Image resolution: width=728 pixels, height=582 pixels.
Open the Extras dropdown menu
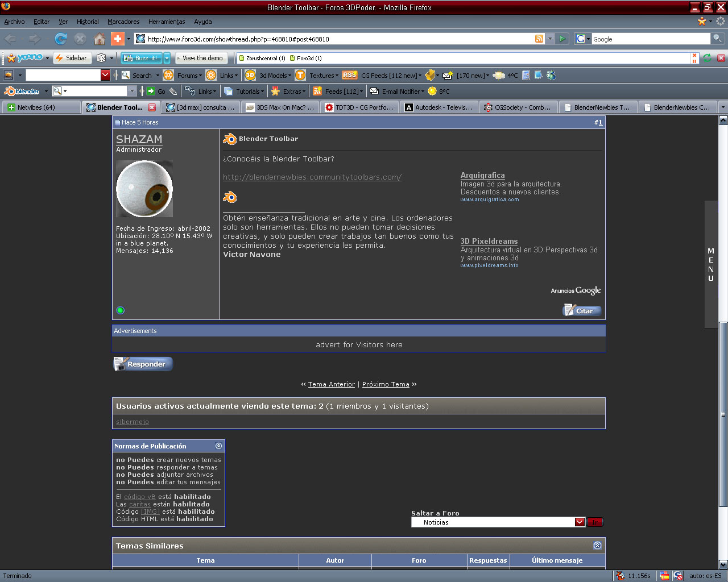click(x=294, y=91)
